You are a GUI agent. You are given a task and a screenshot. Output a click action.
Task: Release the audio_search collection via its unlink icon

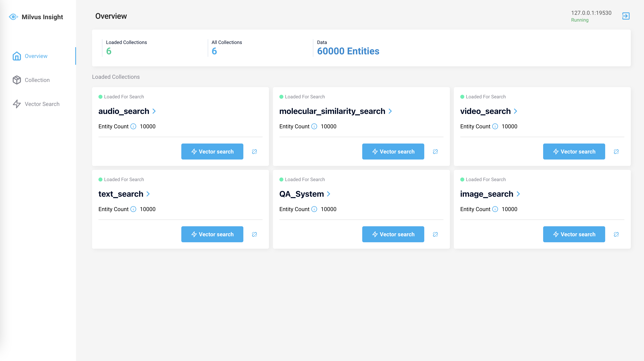[255, 152]
